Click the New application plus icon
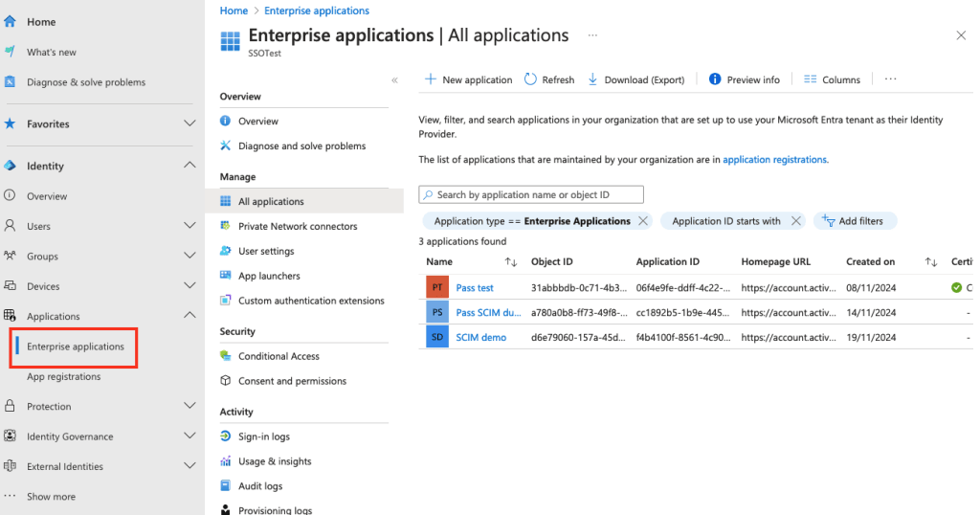The image size is (980, 515). coord(431,79)
